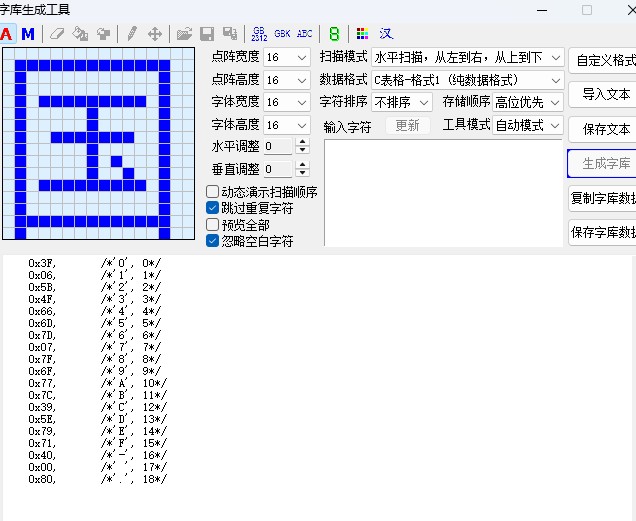Select the paint bucket fill tool
This screenshot has height=521, width=636.
[80, 34]
